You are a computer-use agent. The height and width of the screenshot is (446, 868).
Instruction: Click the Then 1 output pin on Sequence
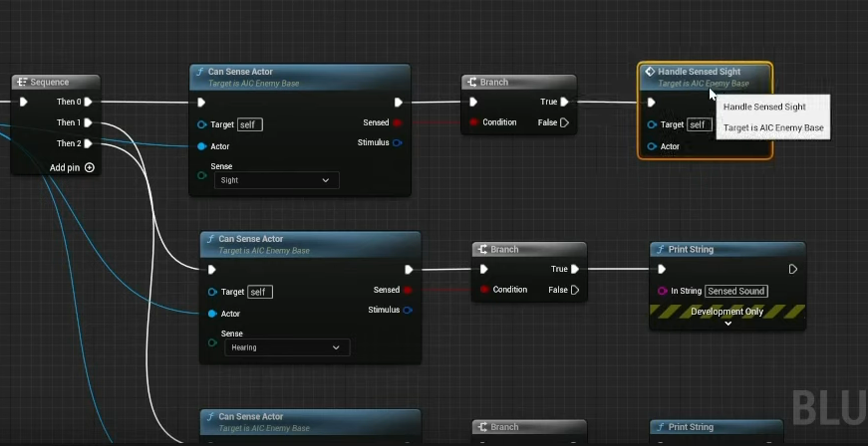pos(89,122)
